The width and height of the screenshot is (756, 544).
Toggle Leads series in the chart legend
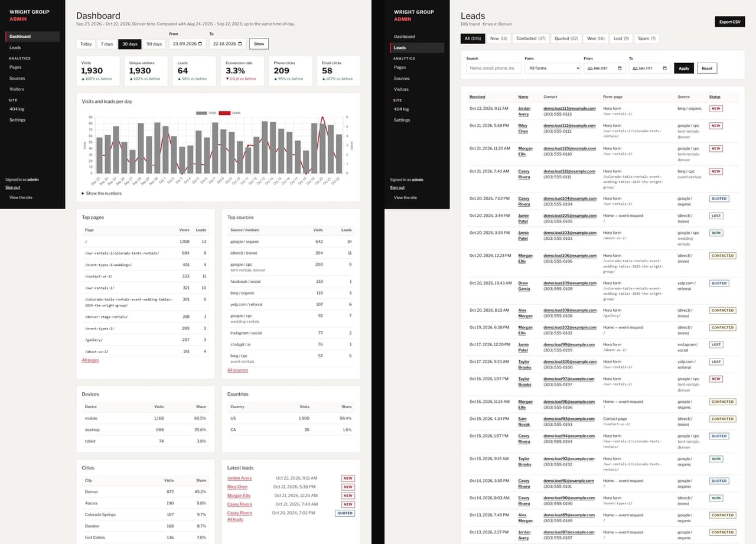pos(230,112)
